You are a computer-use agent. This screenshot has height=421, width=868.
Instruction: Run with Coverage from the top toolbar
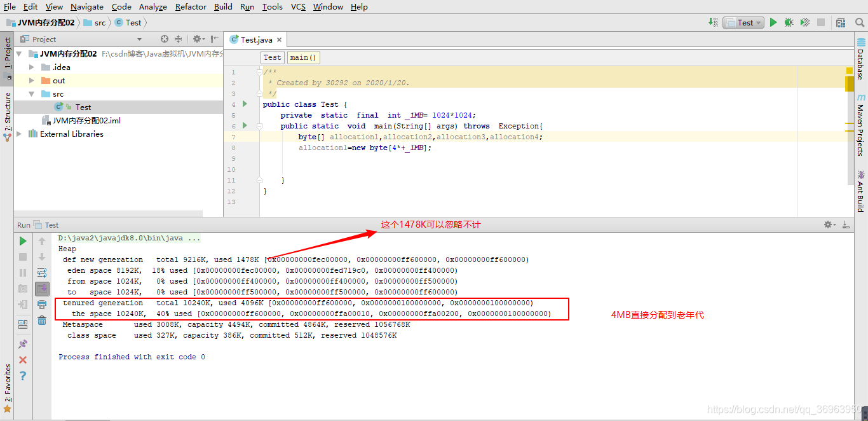804,22
